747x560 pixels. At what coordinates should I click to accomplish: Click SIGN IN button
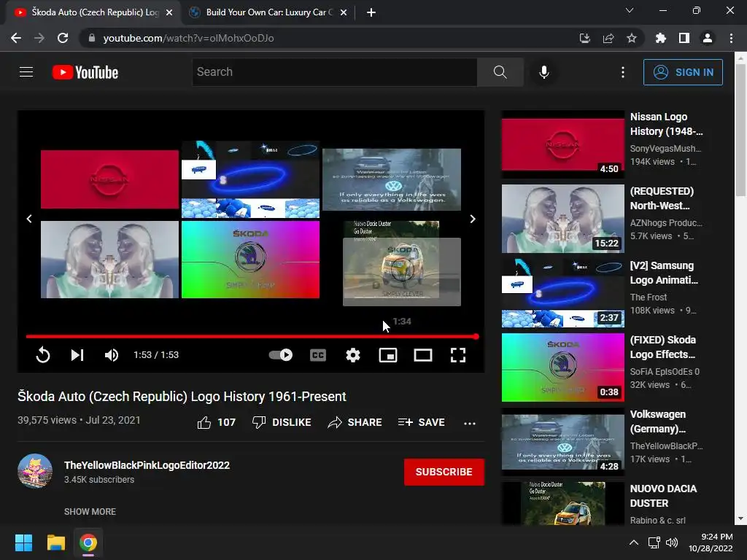683,72
